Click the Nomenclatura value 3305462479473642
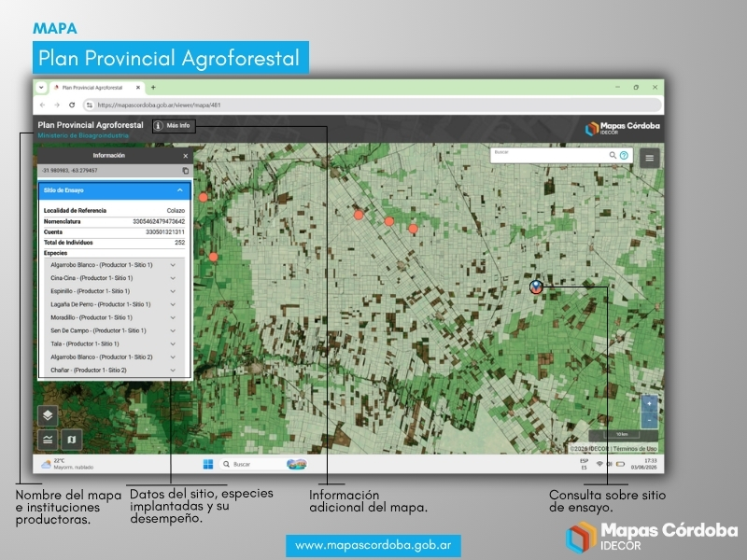This screenshot has width=747, height=560. (159, 221)
